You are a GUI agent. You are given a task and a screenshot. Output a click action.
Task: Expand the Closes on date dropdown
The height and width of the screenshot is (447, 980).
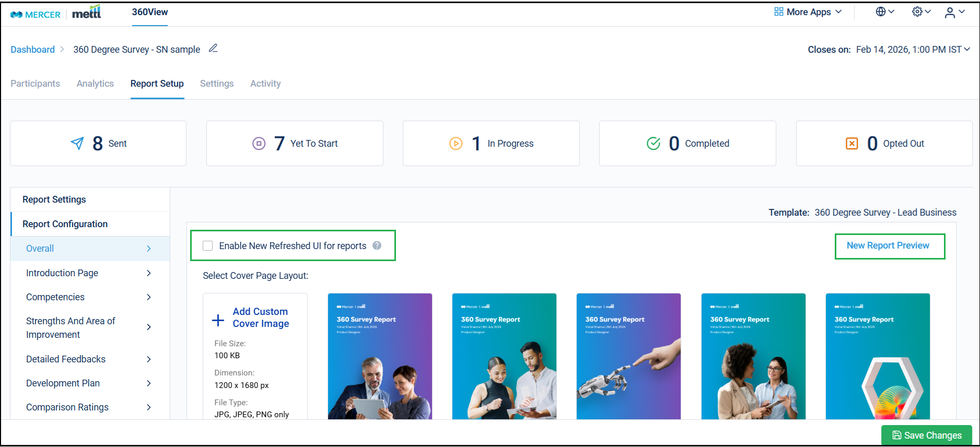point(966,49)
